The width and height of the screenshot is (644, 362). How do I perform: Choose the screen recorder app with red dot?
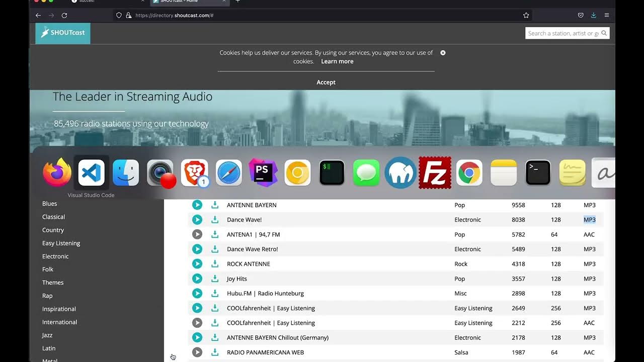(161, 173)
